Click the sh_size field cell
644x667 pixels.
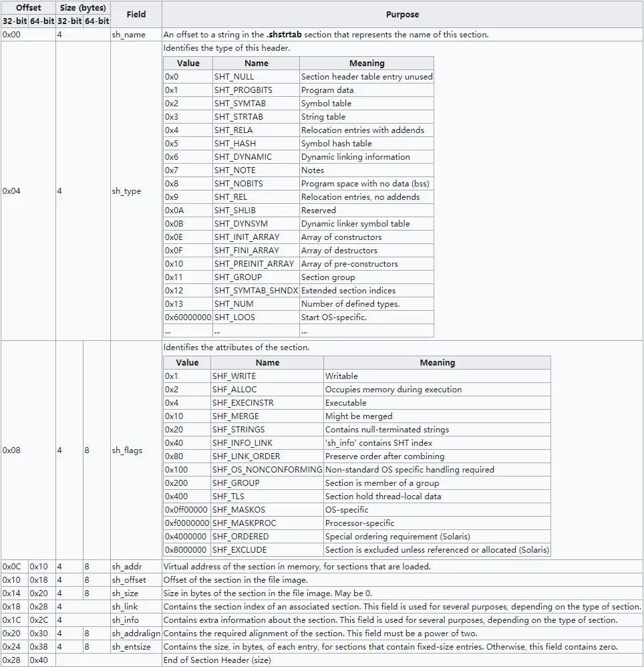[x=136, y=593]
